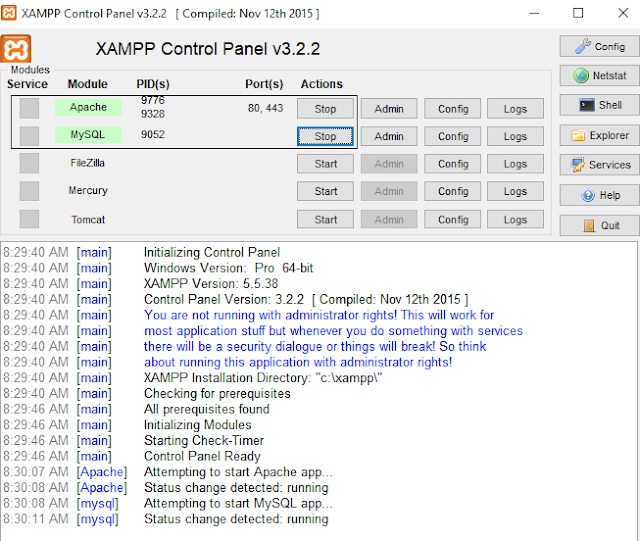Click Apache PID 9776
Viewport: 640px width, 541px height.
(x=153, y=100)
